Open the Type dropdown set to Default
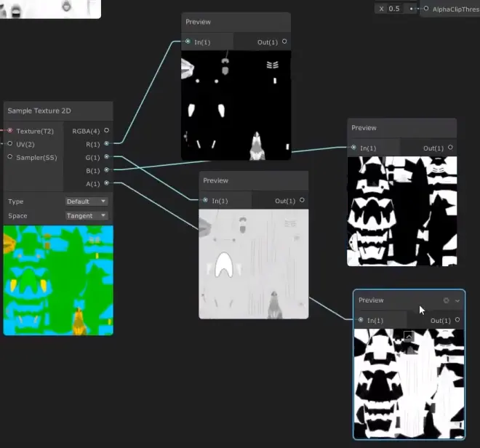This screenshot has height=448, width=480. coord(87,201)
